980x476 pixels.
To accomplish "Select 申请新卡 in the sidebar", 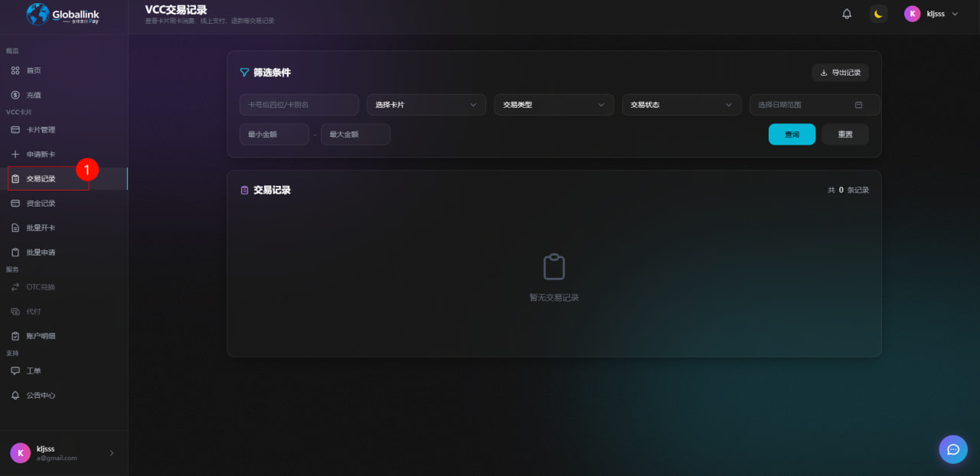I will point(41,154).
